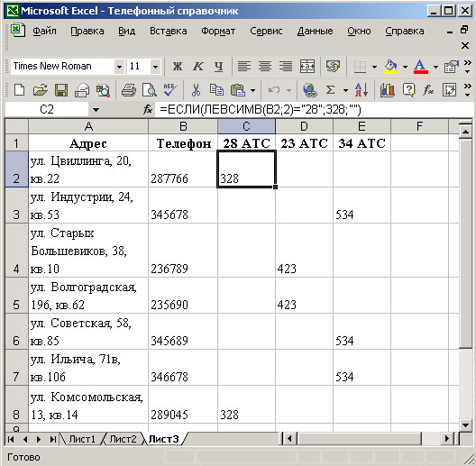This screenshot has height=466, width=476.
Task: Toggle italic formatting К button
Action: click(198, 66)
